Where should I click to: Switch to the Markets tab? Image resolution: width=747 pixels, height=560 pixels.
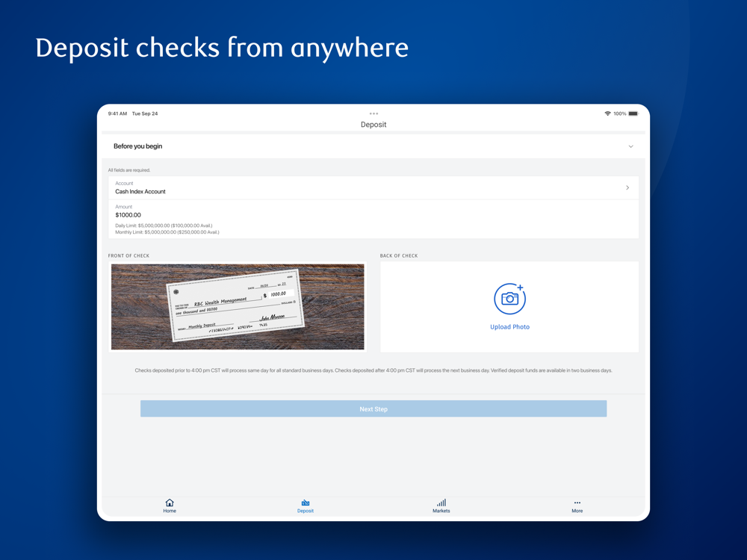pyautogui.click(x=441, y=505)
